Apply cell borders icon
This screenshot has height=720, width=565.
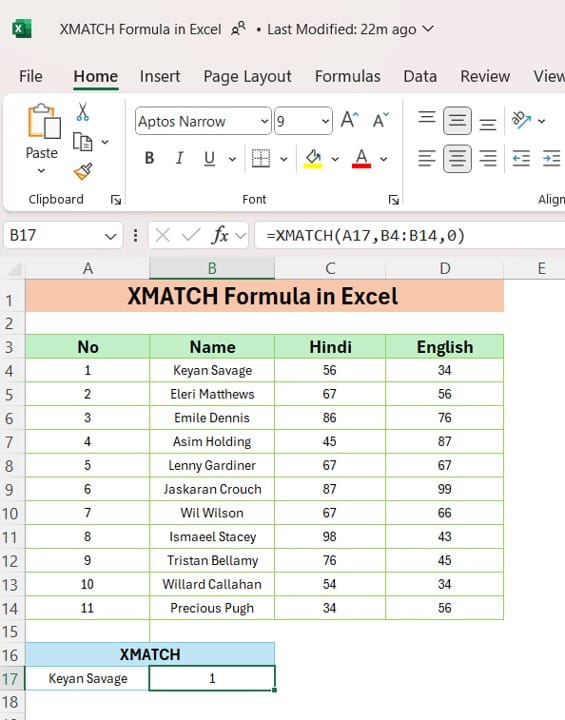pyautogui.click(x=260, y=158)
